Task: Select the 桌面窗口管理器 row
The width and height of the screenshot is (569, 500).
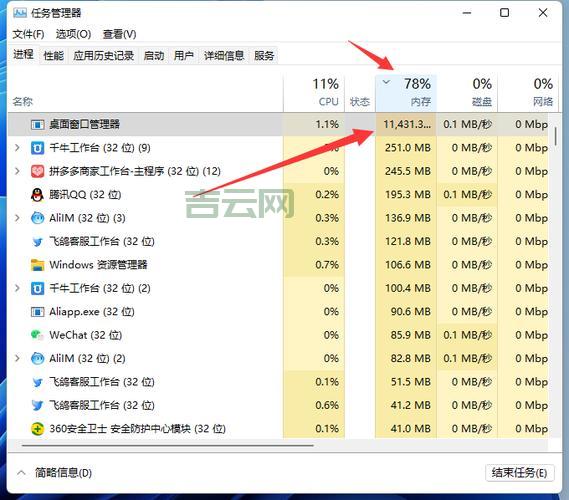Action: [x=278, y=124]
